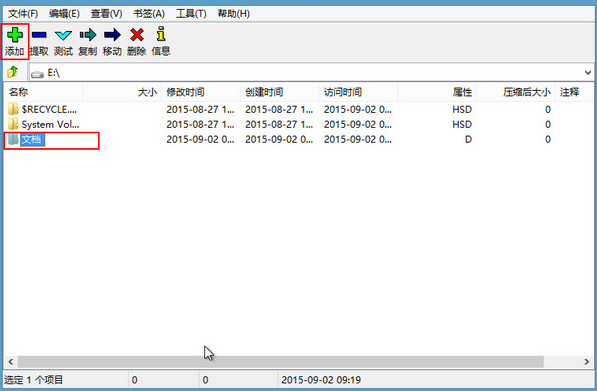Click the green Add (添加) icon
The image size is (597, 391).
click(x=15, y=35)
